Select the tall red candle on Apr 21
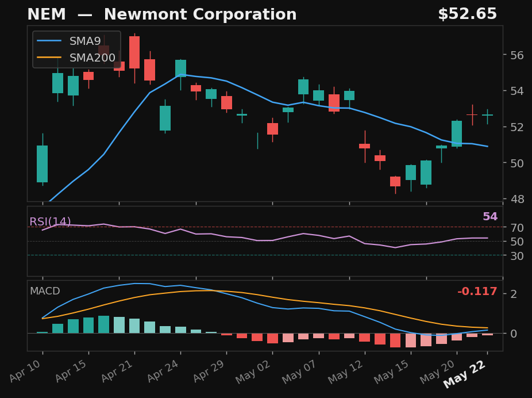This screenshot has width=532, height=398. coord(134,52)
